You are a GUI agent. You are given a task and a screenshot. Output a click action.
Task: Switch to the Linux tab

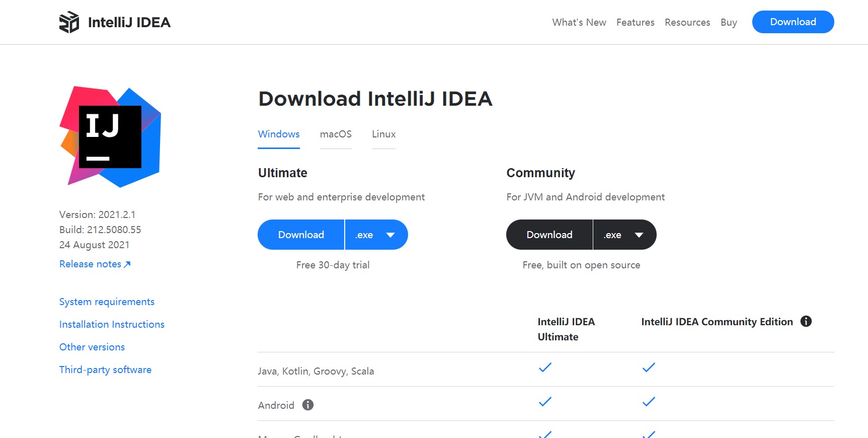click(x=383, y=134)
